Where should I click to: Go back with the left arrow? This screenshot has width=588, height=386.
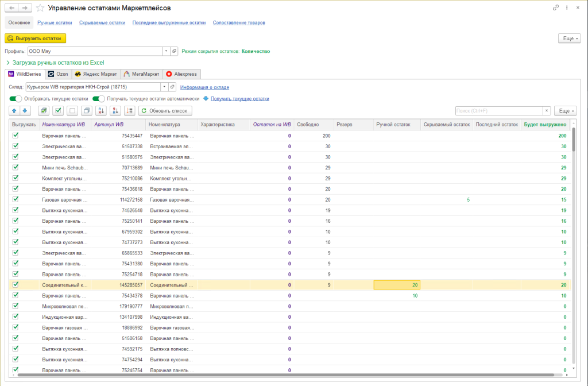[11, 8]
